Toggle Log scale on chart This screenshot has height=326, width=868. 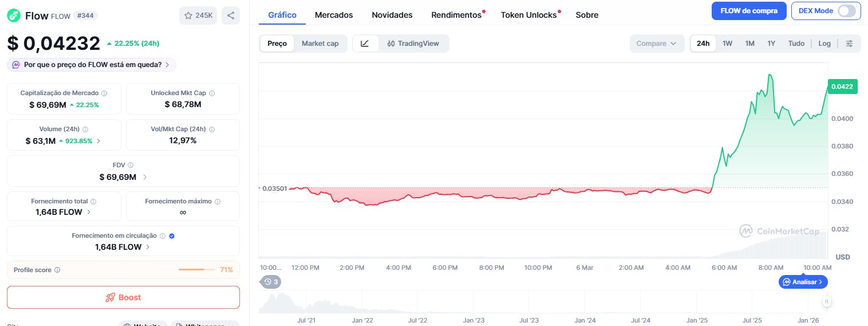point(824,44)
